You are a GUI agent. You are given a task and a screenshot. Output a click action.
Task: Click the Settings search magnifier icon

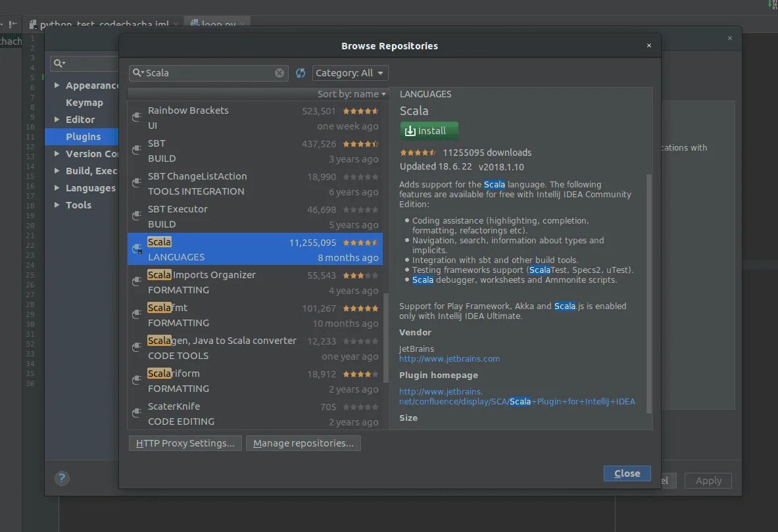click(60, 63)
